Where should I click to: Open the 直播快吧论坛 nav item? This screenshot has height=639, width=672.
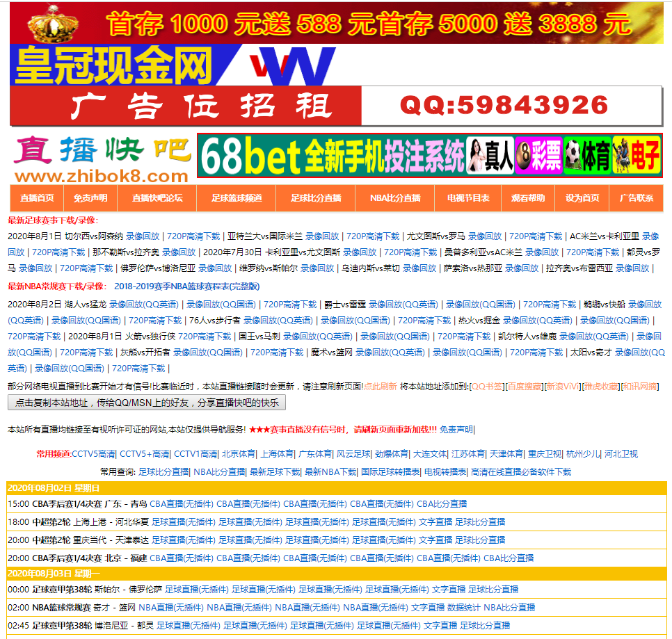click(x=157, y=198)
